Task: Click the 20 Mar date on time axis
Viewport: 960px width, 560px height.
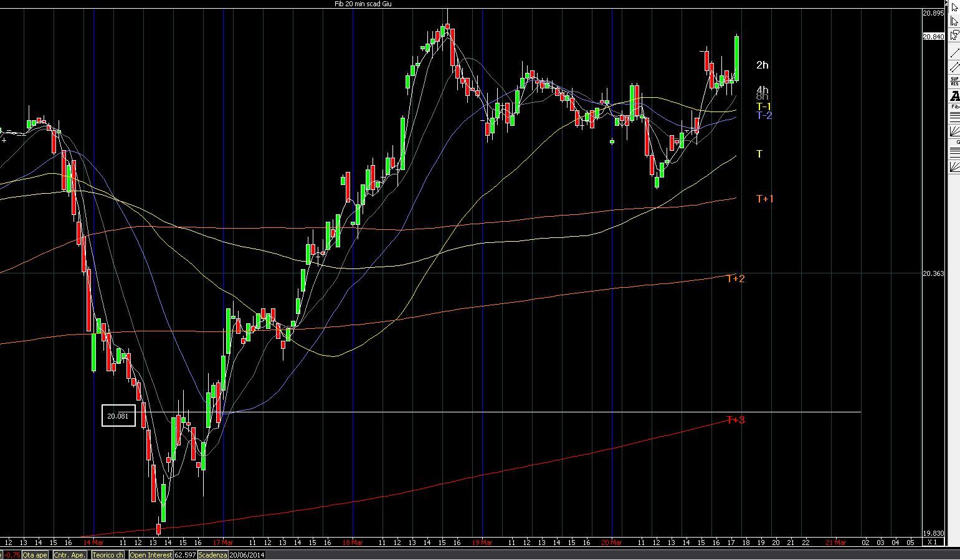Action: click(x=612, y=543)
